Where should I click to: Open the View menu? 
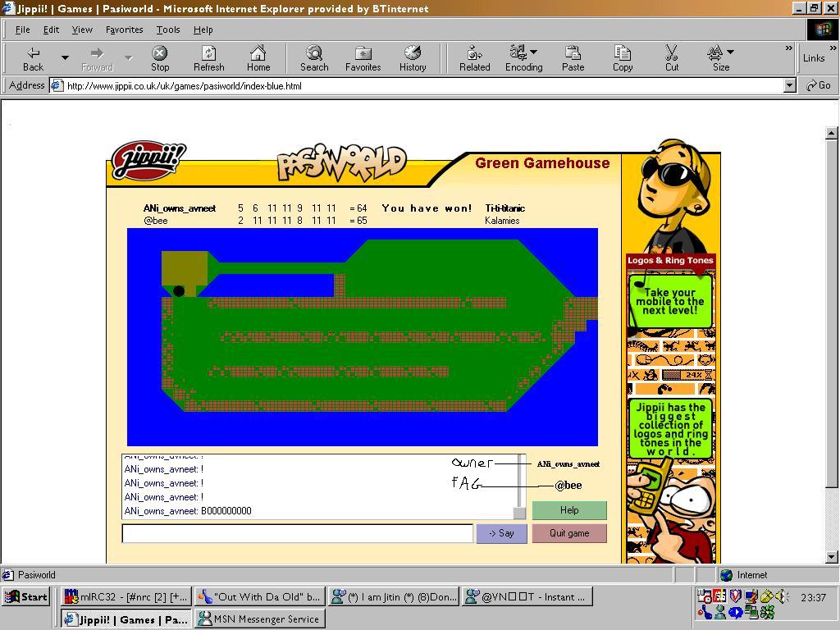[x=82, y=30]
